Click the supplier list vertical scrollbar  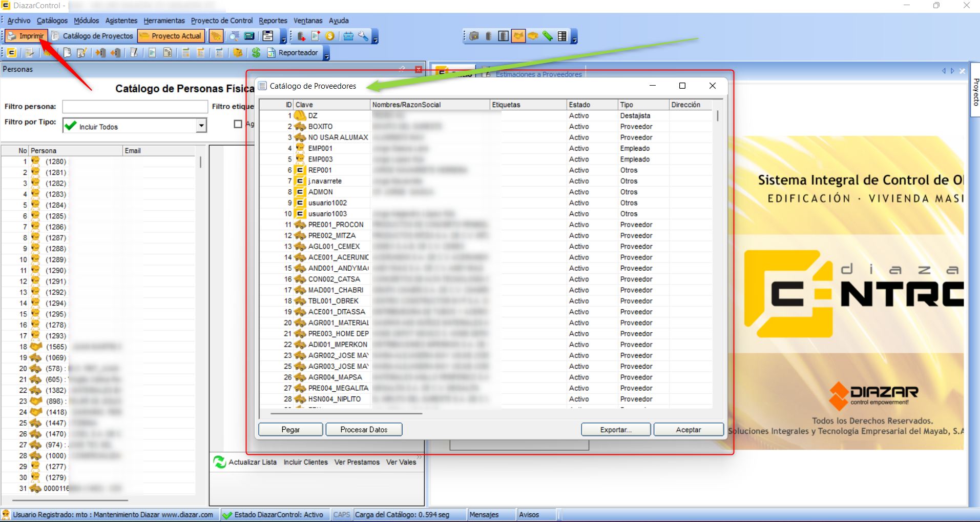click(x=717, y=116)
